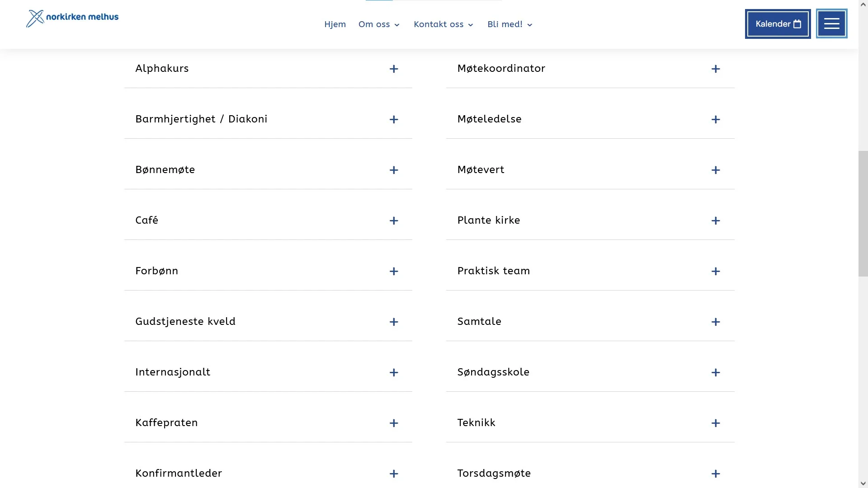
Task: Click the plus icon beside Alphakurs
Action: pyautogui.click(x=394, y=69)
